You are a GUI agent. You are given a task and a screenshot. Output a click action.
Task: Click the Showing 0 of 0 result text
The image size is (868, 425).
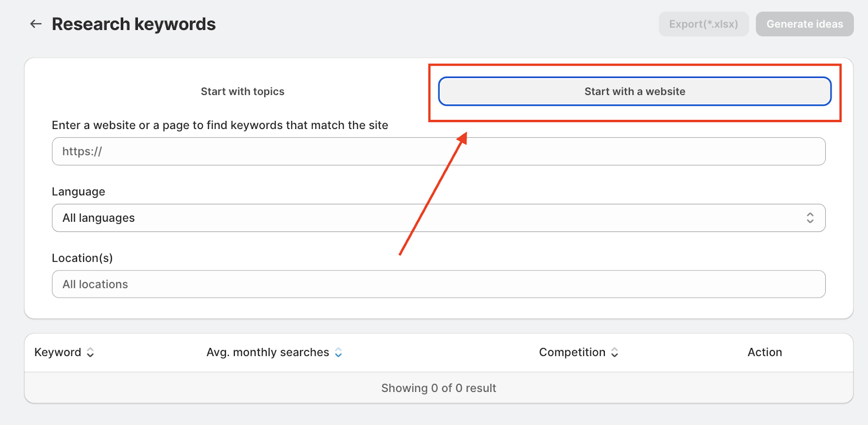[x=438, y=388]
